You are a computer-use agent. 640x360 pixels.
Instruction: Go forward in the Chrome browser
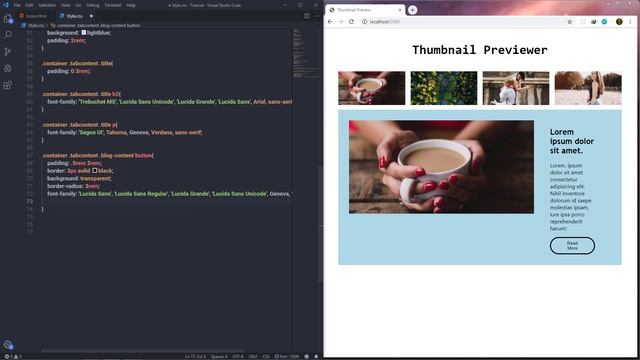point(340,22)
